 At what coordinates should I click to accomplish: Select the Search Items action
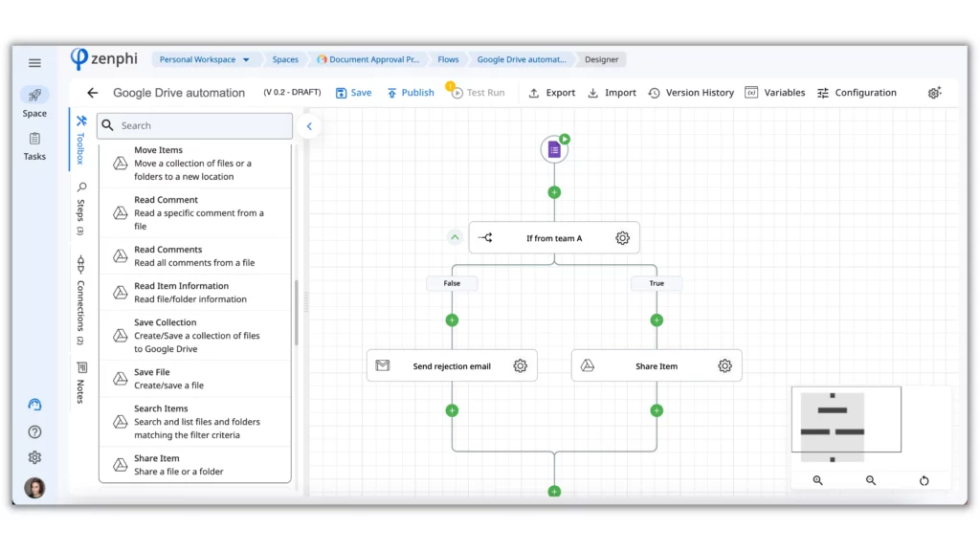[x=195, y=422]
